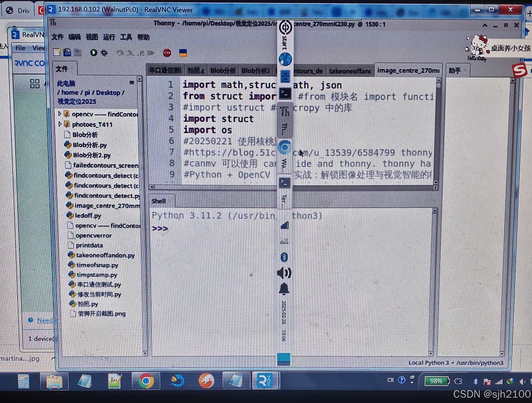Open the file panel options menu icon
Image resolution: width=532 pixels, height=403 pixels.
tap(132, 83)
